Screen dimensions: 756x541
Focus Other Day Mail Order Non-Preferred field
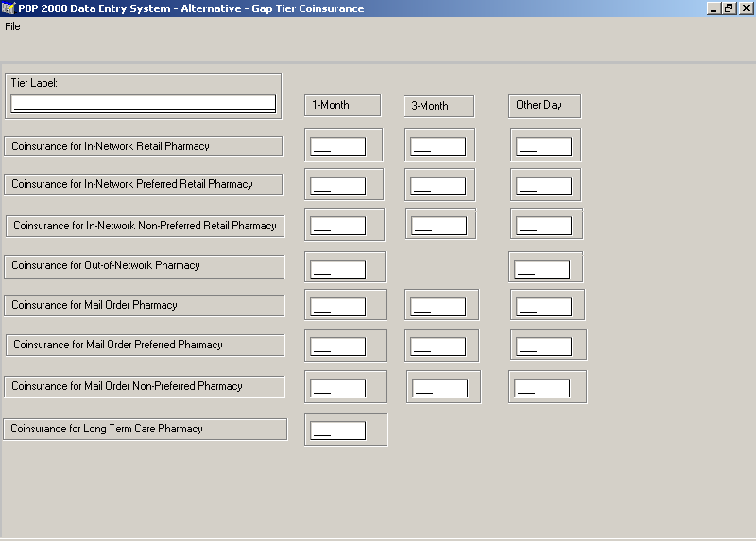click(x=541, y=388)
